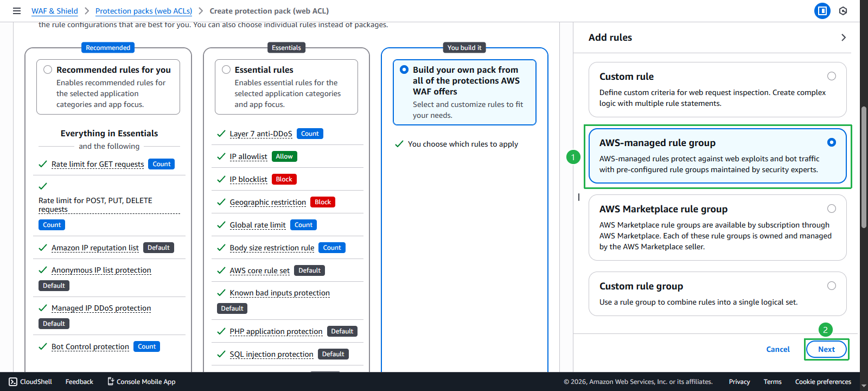Click Block badge beside IP blocklist
This screenshot has width=868, height=391.
coord(284,179)
